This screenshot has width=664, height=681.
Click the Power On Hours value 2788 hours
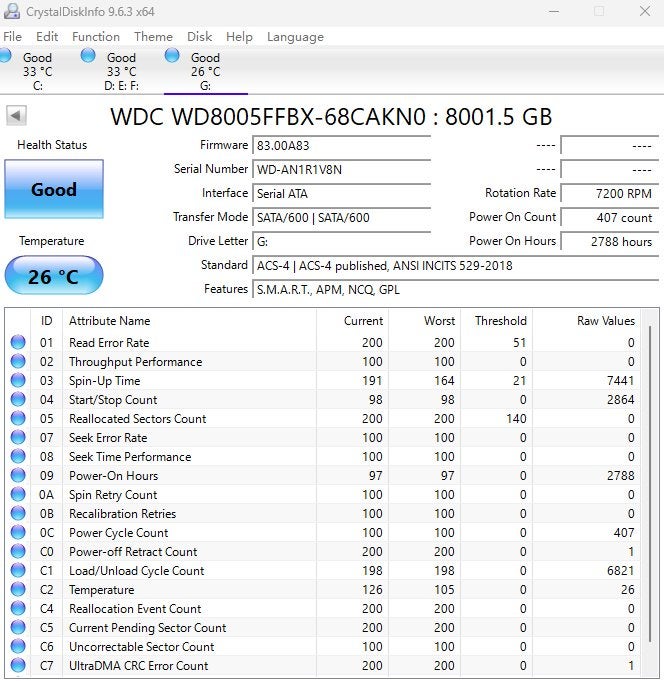tap(610, 241)
